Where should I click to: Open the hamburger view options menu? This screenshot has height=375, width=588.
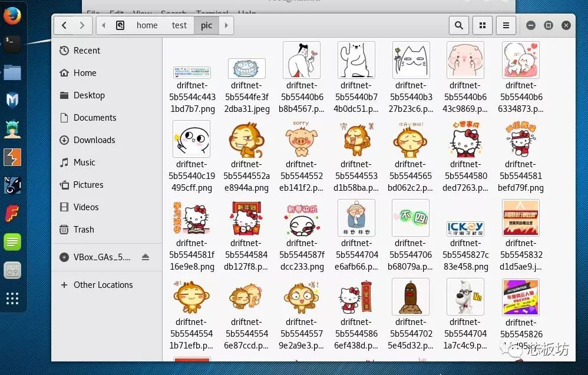pos(506,25)
